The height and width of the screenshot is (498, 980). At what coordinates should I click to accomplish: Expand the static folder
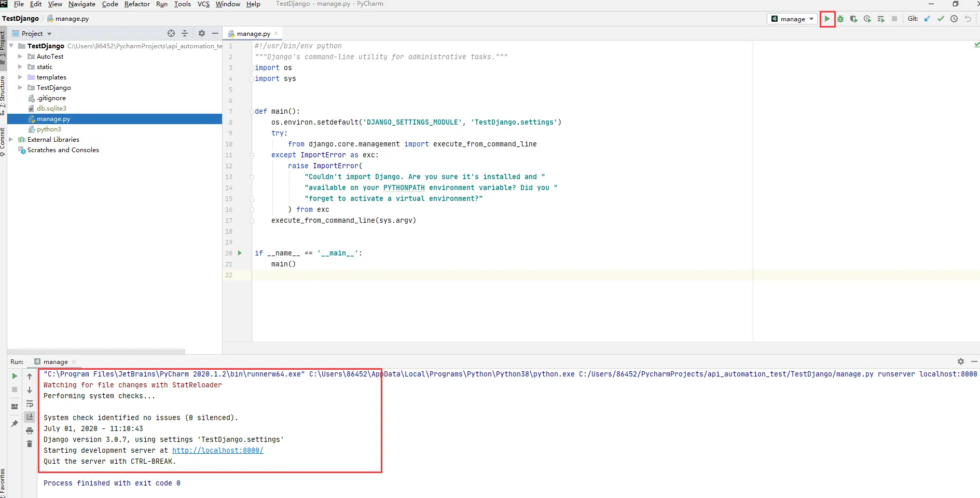coord(20,66)
